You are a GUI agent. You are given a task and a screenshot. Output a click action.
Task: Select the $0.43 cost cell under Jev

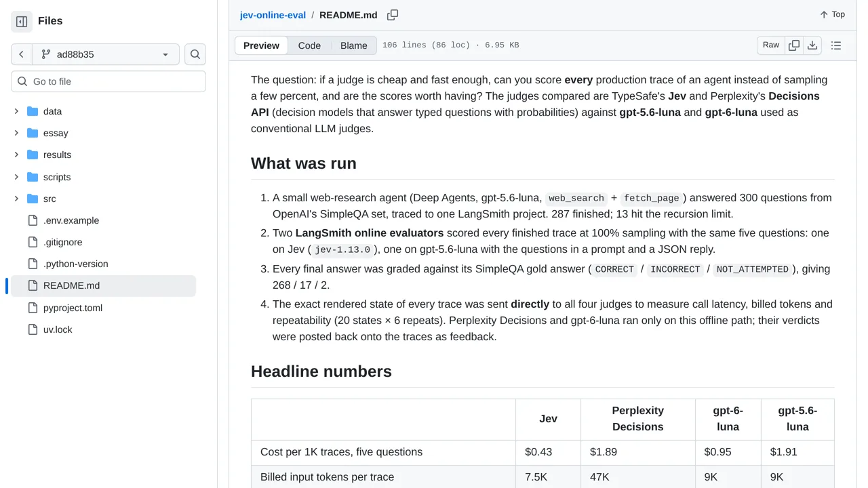[548, 452]
